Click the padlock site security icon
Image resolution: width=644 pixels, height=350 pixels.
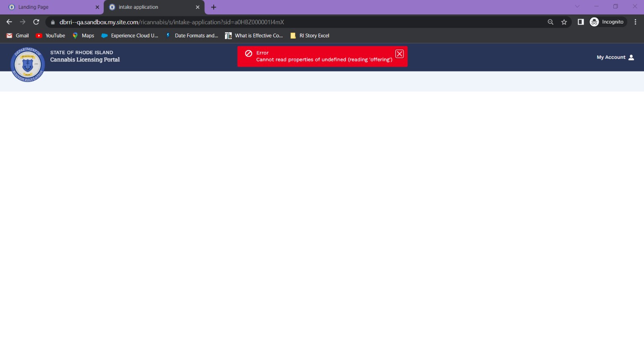coord(52,22)
